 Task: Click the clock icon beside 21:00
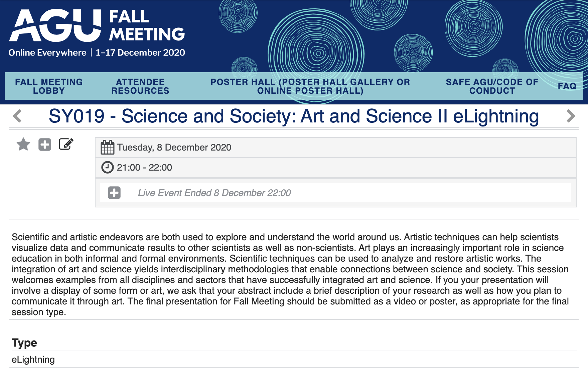(x=107, y=167)
